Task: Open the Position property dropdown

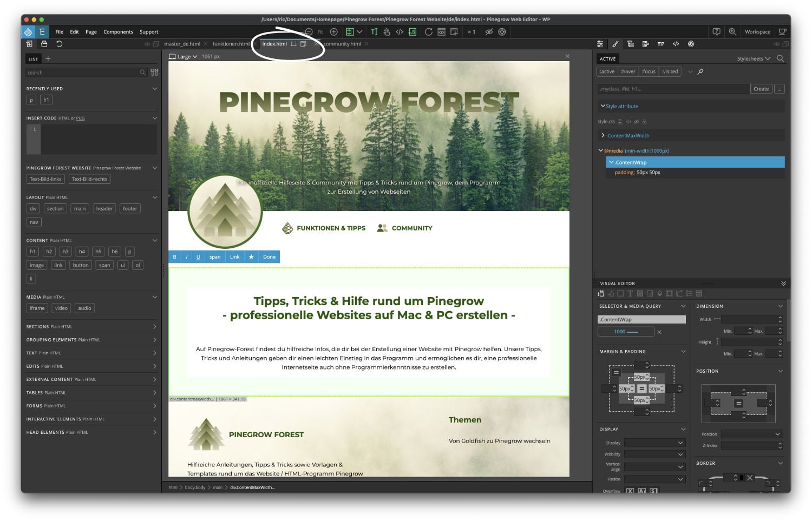Action: [x=751, y=434]
